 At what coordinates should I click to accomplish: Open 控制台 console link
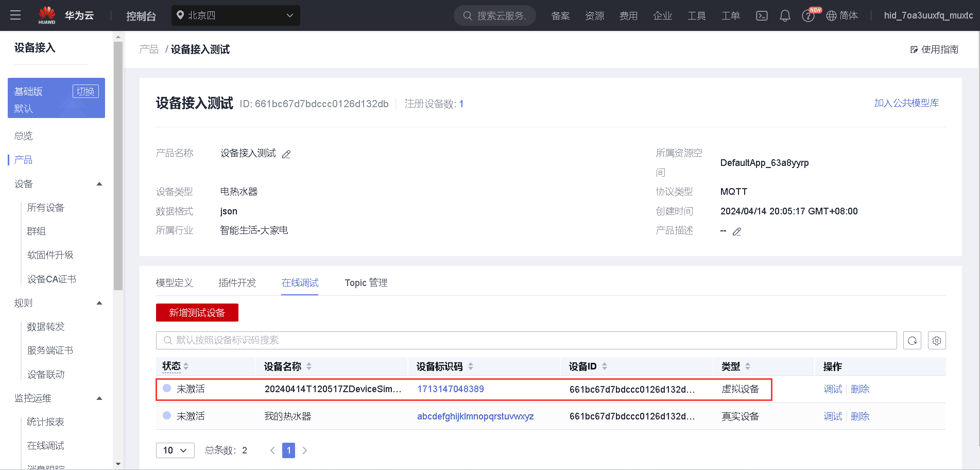pyautogui.click(x=141, y=16)
